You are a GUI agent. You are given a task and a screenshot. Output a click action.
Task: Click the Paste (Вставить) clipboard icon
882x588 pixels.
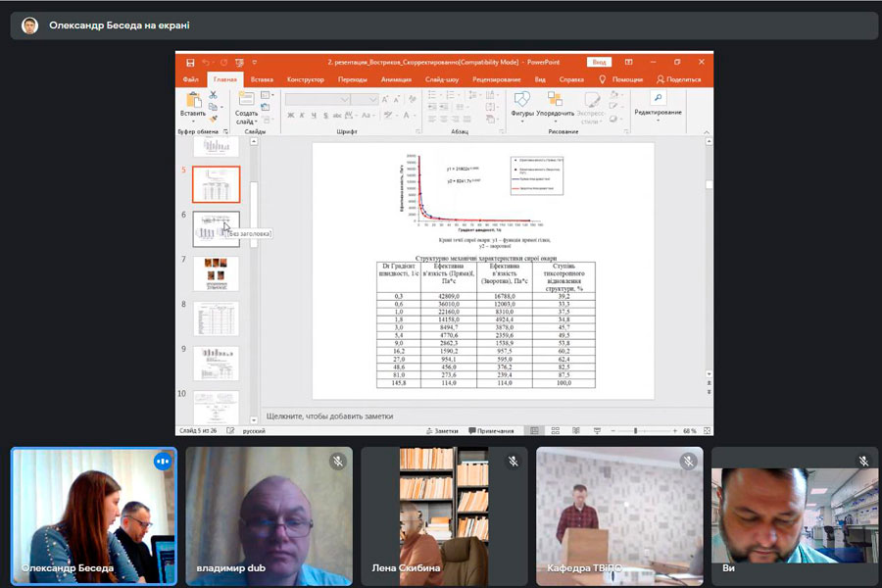(x=192, y=100)
